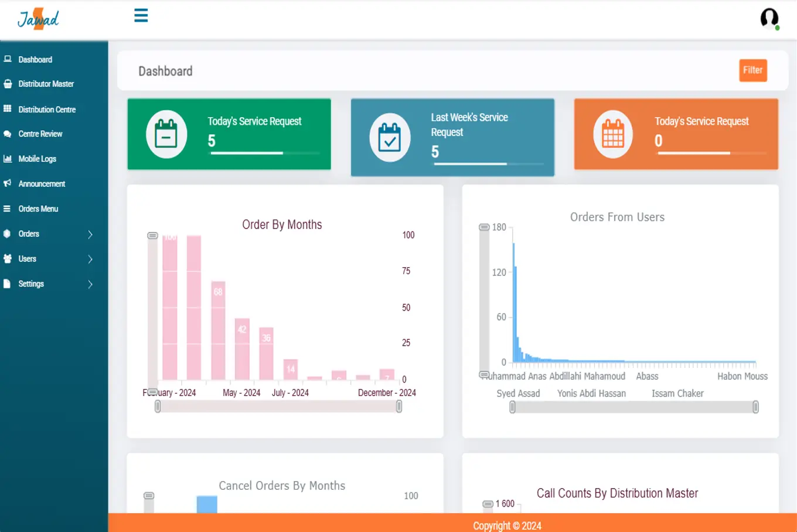This screenshot has width=797, height=532.
Task: Click the Jawad logo
Action: [39, 19]
